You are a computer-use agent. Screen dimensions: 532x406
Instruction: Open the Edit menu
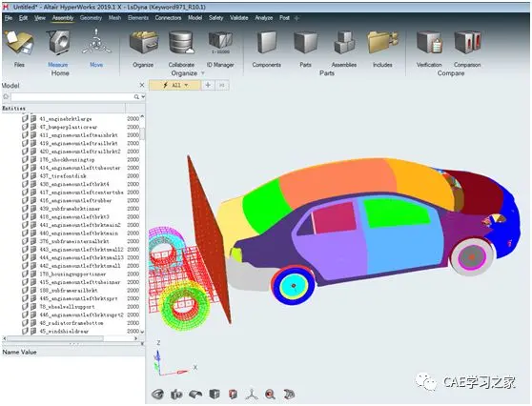point(23,18)
